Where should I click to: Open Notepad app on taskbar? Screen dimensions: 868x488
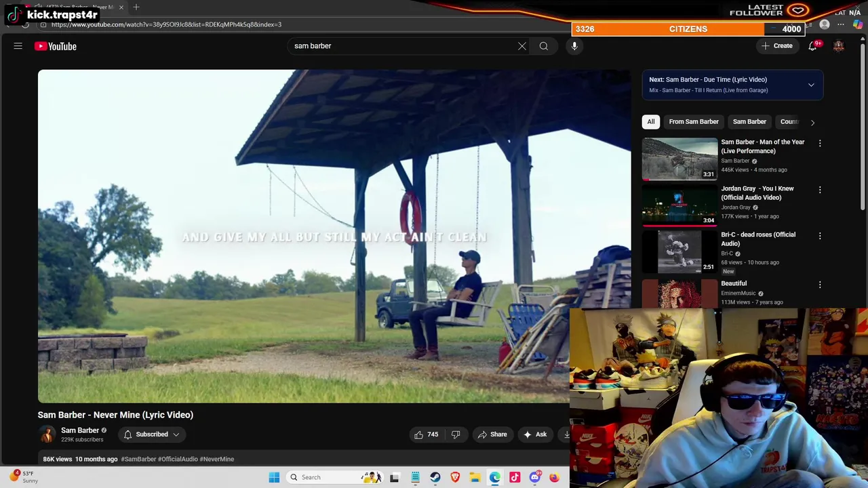click(415, 477)
